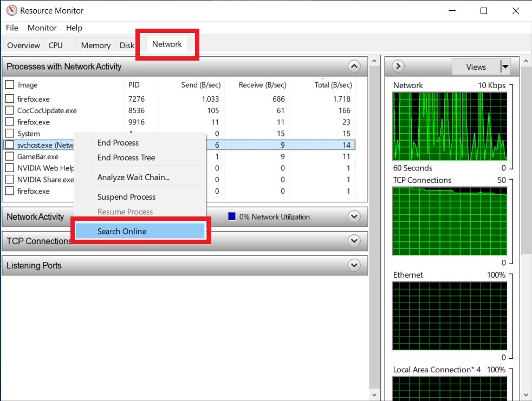Check the CocCocUpdate.exe checkbox

[10, 110]
